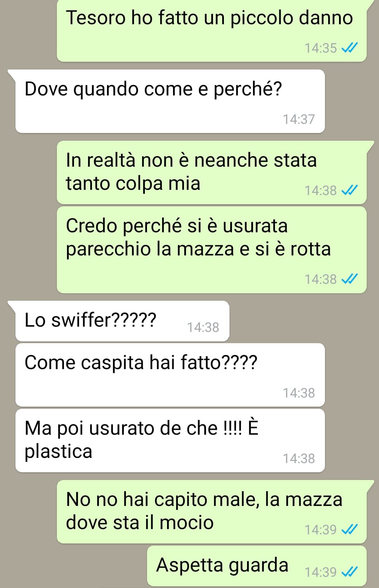Viewport: 379px width, 588px height.
Task: Tap the timestamp beside 'Lo swiffer?????'
Action: click(203, 327)
